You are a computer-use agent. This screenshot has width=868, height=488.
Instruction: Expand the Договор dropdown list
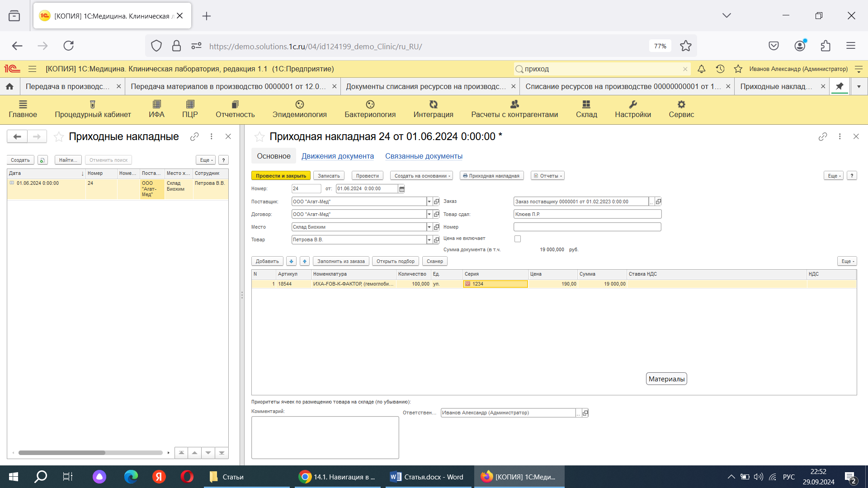(x=429, y=214)
